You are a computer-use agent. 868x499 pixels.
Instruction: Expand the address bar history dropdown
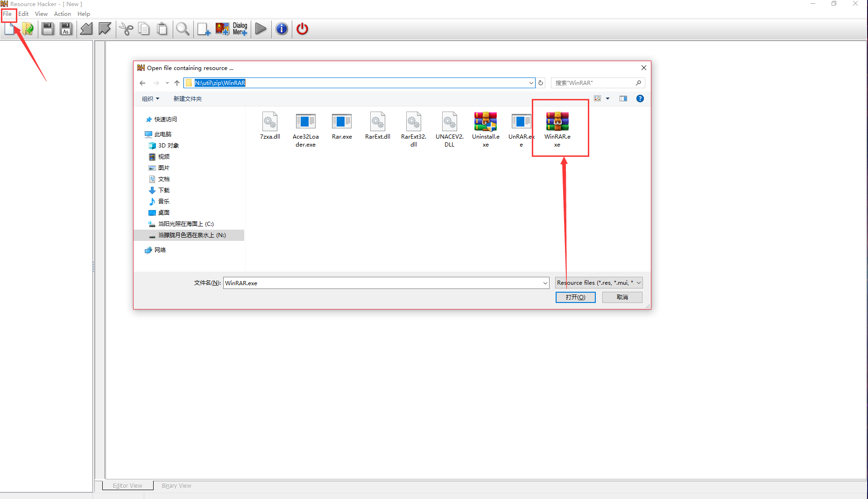pyautogui.click(x=531, y=83)
